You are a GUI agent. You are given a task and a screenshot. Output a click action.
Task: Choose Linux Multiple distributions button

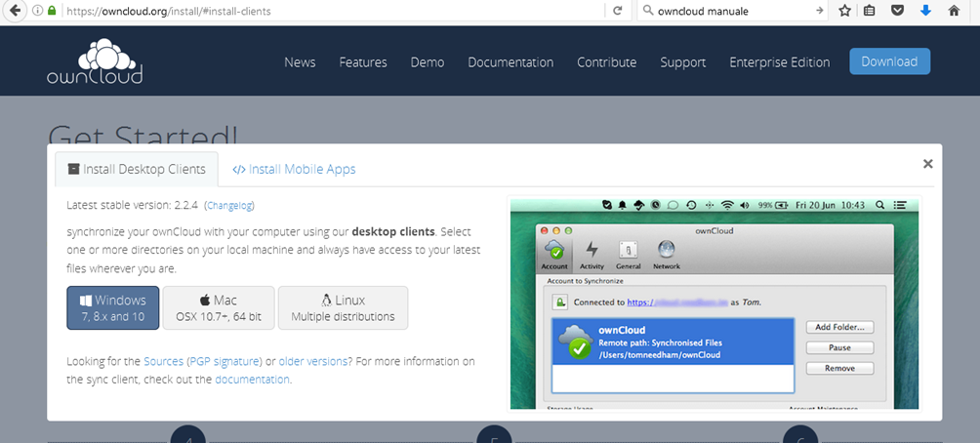[x=344, y=307]
